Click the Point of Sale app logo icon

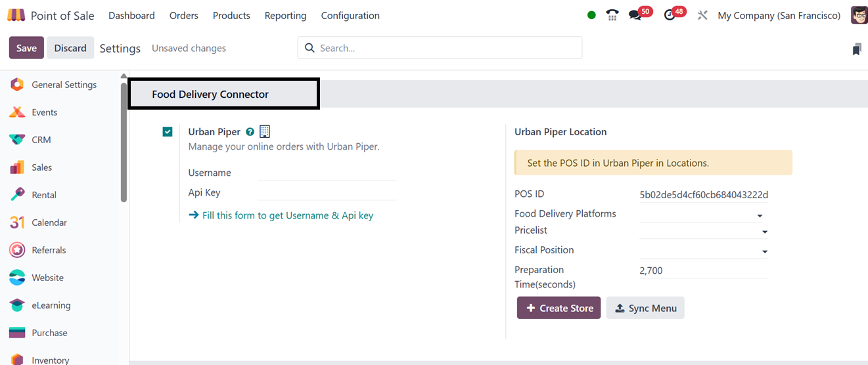[x=16, y=15]
